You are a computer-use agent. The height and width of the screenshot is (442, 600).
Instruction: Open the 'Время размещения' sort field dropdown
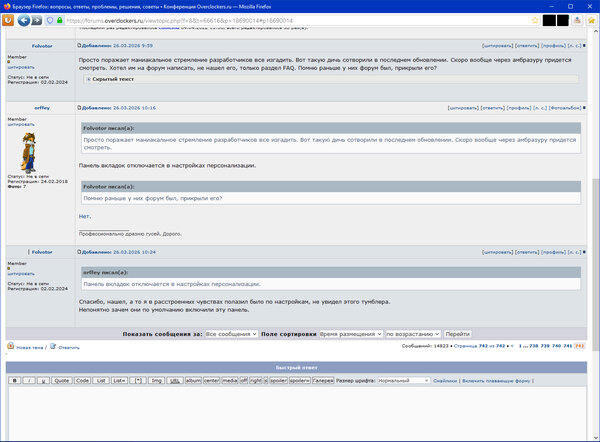(x=351, y=334)
